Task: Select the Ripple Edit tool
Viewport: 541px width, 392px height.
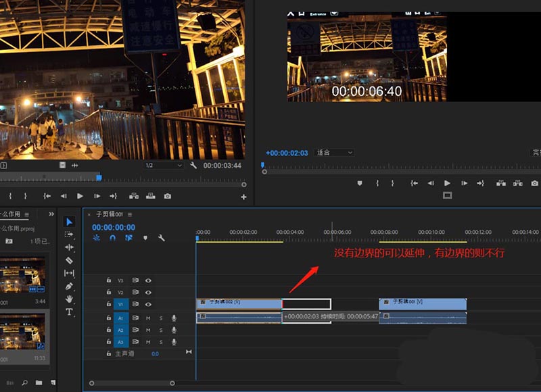Action: click(x=69, y=247)
